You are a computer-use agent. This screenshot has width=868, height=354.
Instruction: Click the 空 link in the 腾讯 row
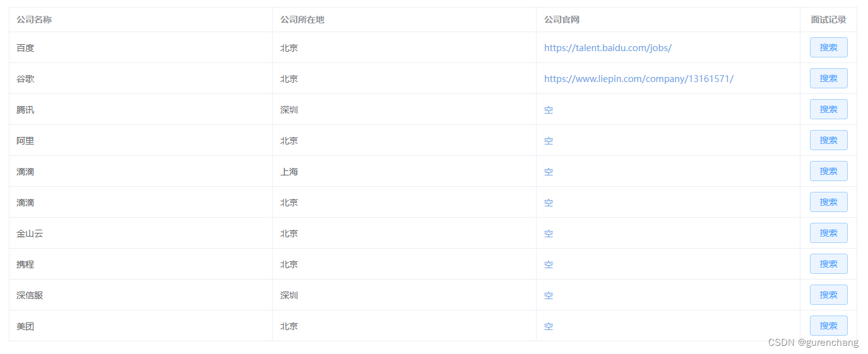tap(549, 110)
